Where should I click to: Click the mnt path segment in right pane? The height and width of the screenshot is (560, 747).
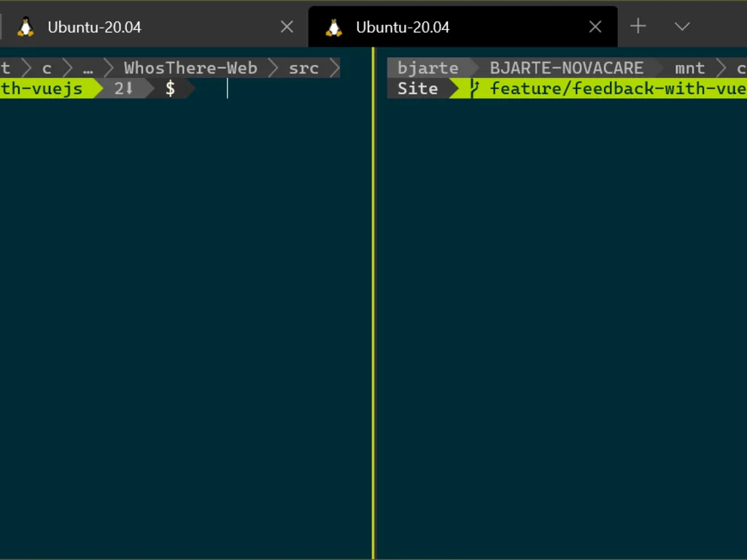pyautogui.click(x=689, y=68)
